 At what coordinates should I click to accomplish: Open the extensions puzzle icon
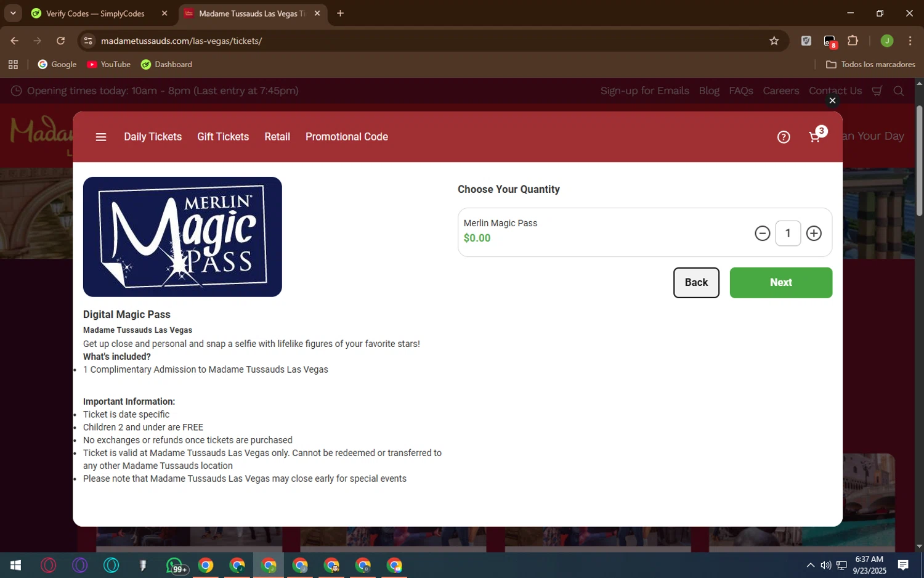coord(853,41)
